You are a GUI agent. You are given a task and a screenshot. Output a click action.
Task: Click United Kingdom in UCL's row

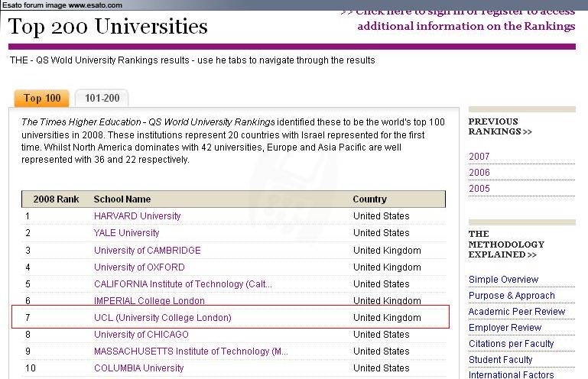coord(387,318)
